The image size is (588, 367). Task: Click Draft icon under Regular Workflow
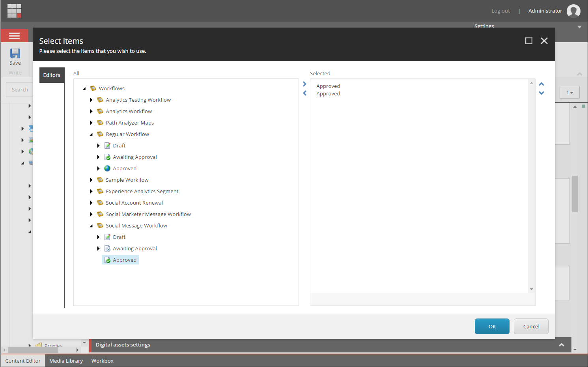pos(107,145)
